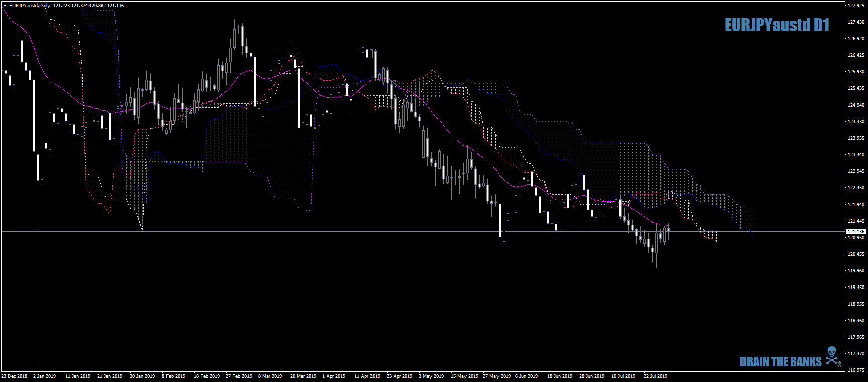Click the 6 Jun 2019 date label
The width and height of the screenshot is (868, 382).
526,376
